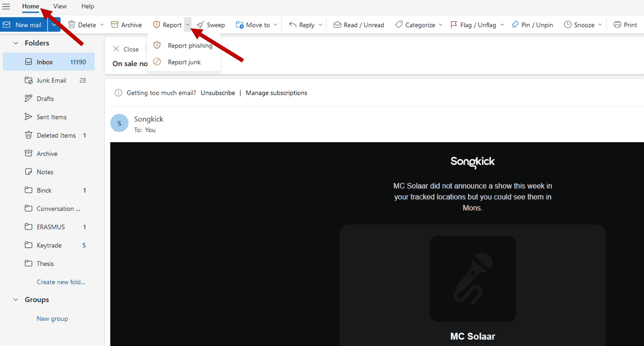
Task: Click the New mail split-button arrow
Action: tap(54, 25)
